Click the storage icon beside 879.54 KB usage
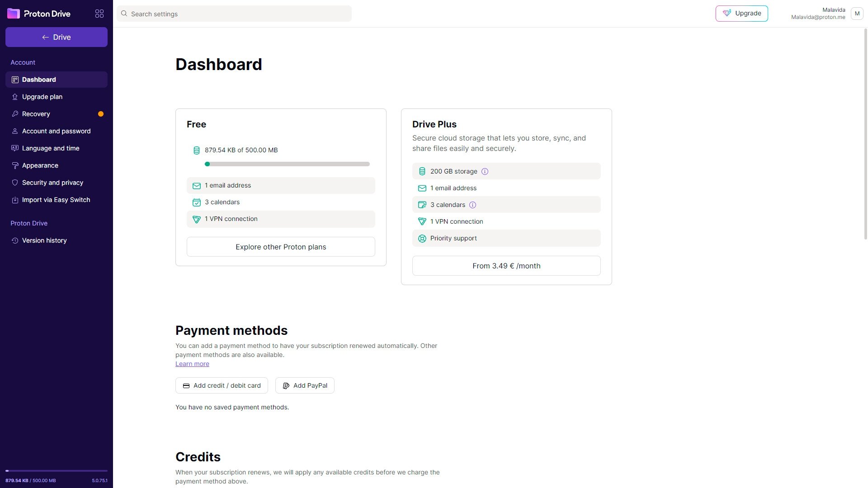 pos(196,150)
